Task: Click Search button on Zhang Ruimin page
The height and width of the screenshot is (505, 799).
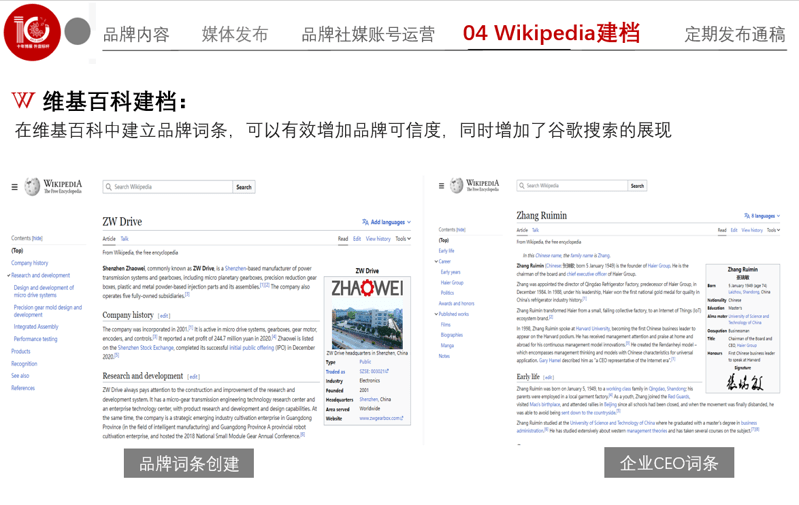Action: click(637, 186)
